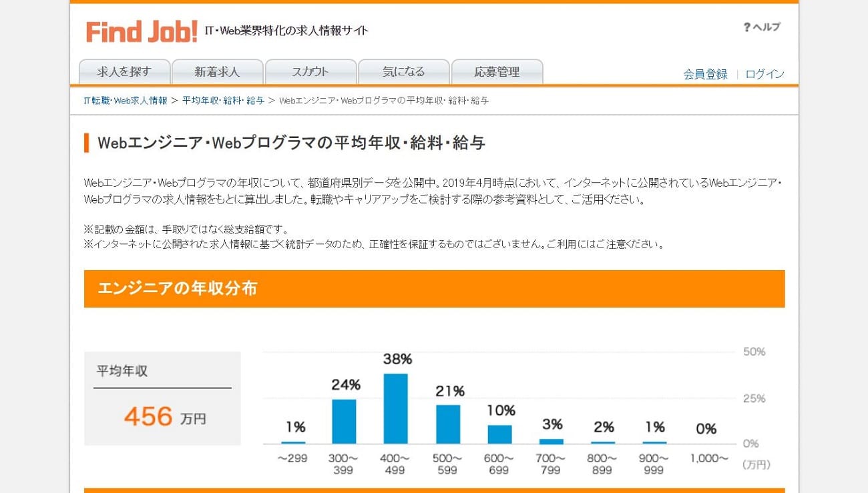The height and width of the screenshot is (493, 868).
Task: Click the 24% bar for 300~399
Action: [344, 421]
